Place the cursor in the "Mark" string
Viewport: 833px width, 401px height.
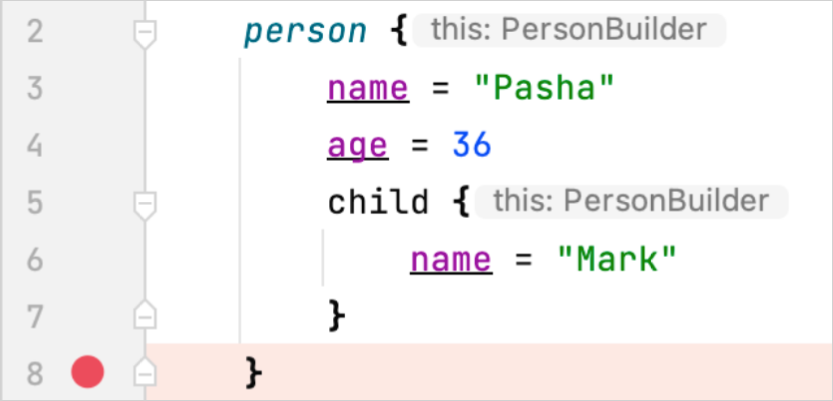click(x=616, y=261)
